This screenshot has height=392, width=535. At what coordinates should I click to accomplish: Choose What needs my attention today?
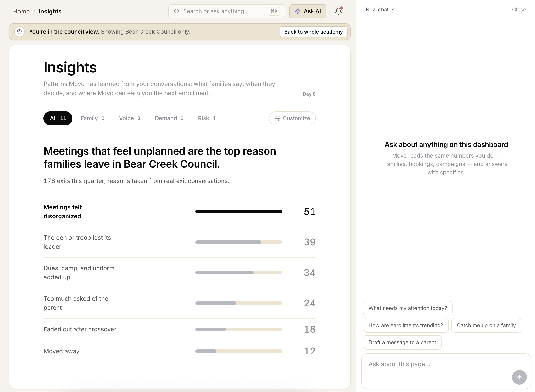[407, 308]
